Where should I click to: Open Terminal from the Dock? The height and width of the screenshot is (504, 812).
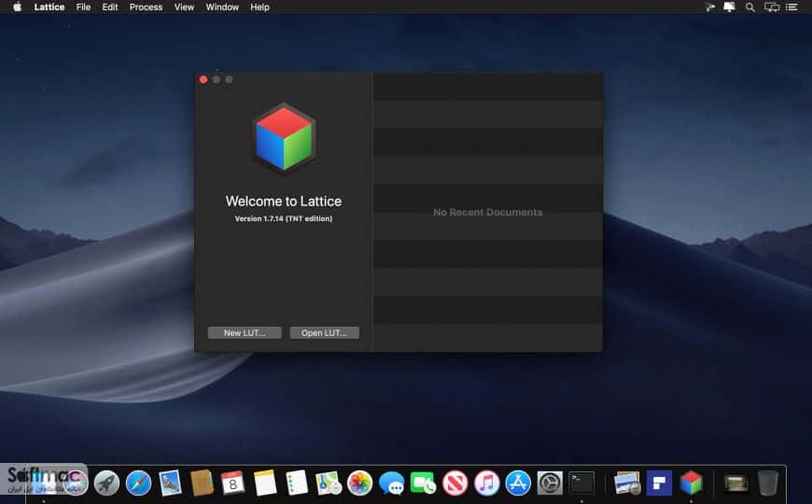[581, 483]
